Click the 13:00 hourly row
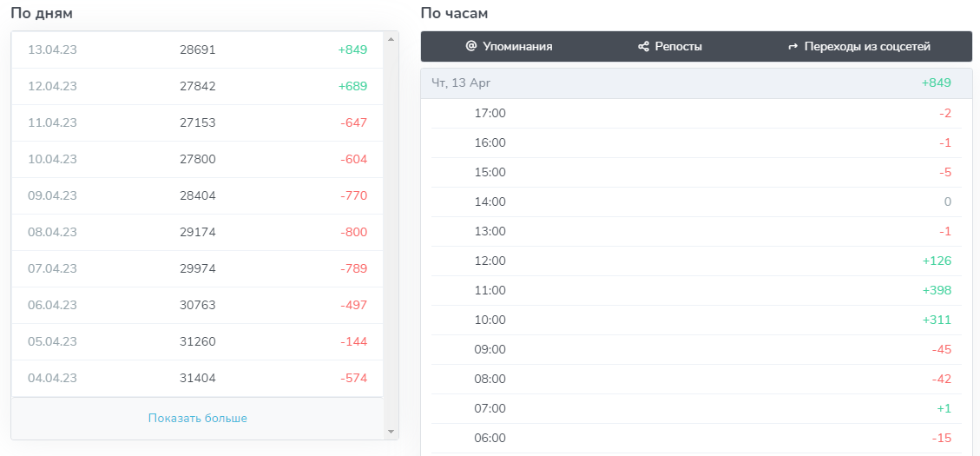The image size is (980, 456). (x=696, y=231)
